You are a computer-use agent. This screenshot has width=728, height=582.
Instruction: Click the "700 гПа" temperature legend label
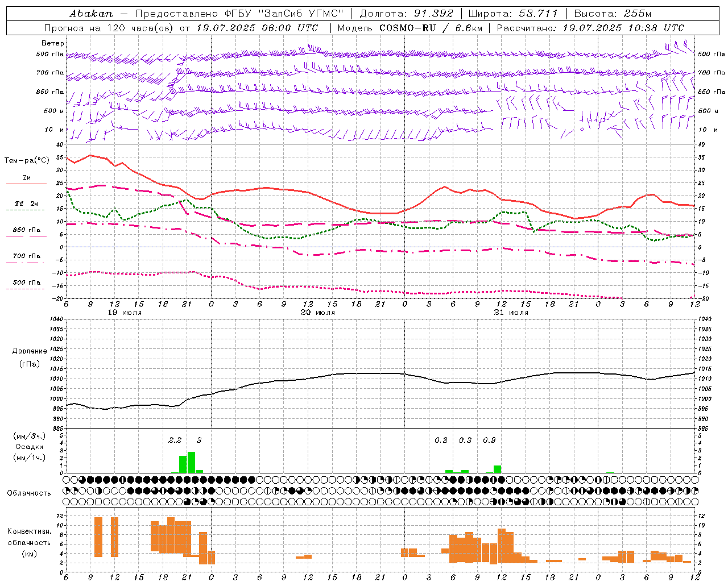pyautogui.click(x=26, y=256)
